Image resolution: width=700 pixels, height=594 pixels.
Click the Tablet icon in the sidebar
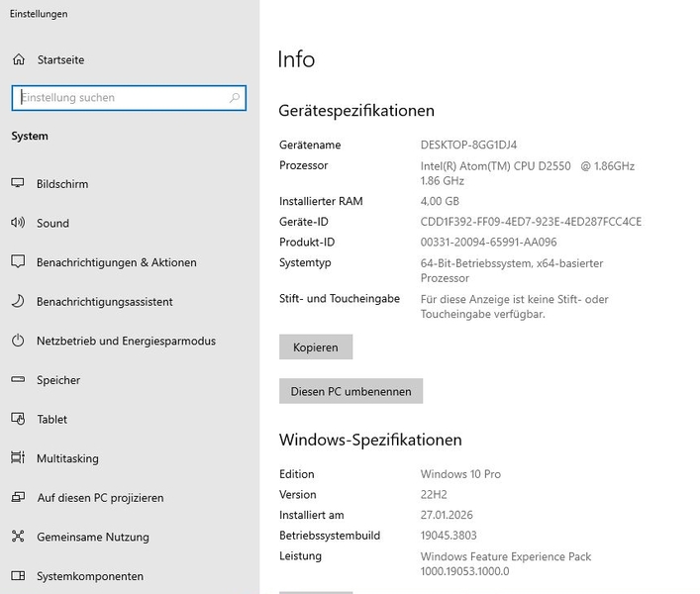[x=18, y=420]
